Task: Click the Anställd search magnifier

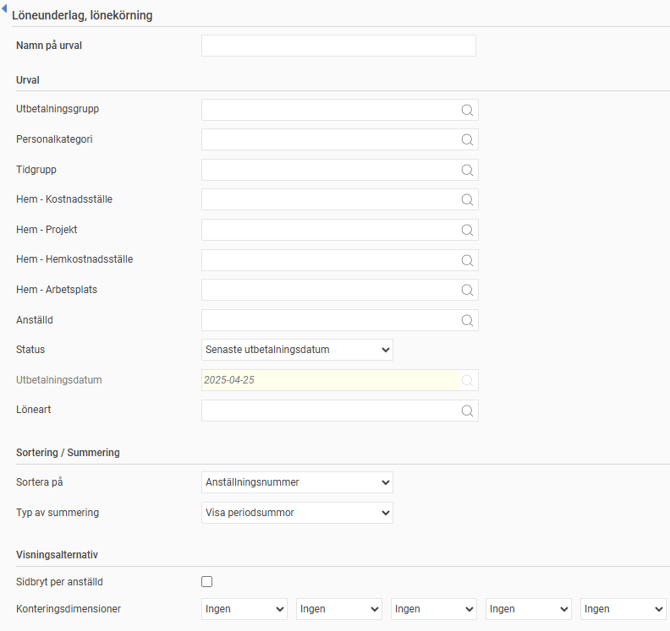Action: [467, 321]
